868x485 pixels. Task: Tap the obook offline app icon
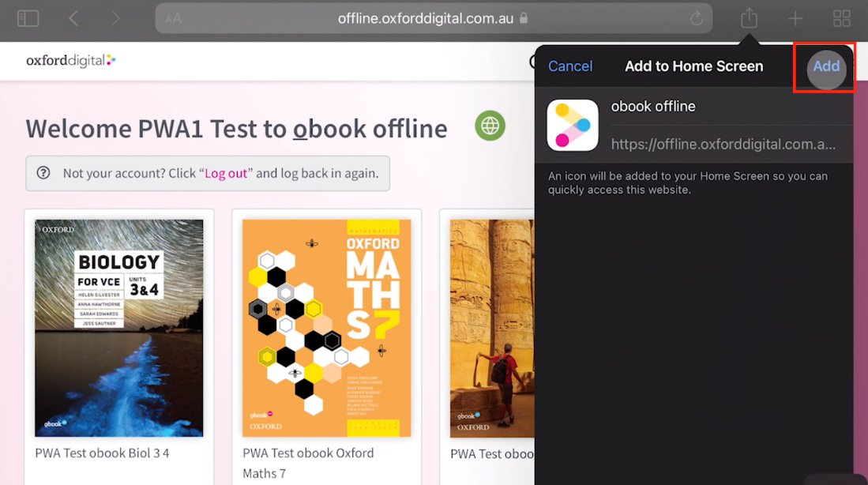[x=573, y=126]
